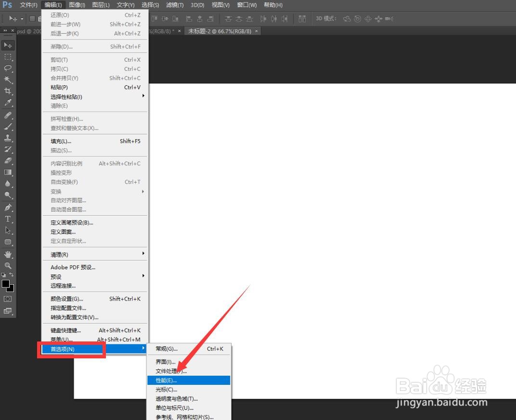Reset default foreground and background colors
The width and height of the screenshot is (516, 420).
coord(4,275)
